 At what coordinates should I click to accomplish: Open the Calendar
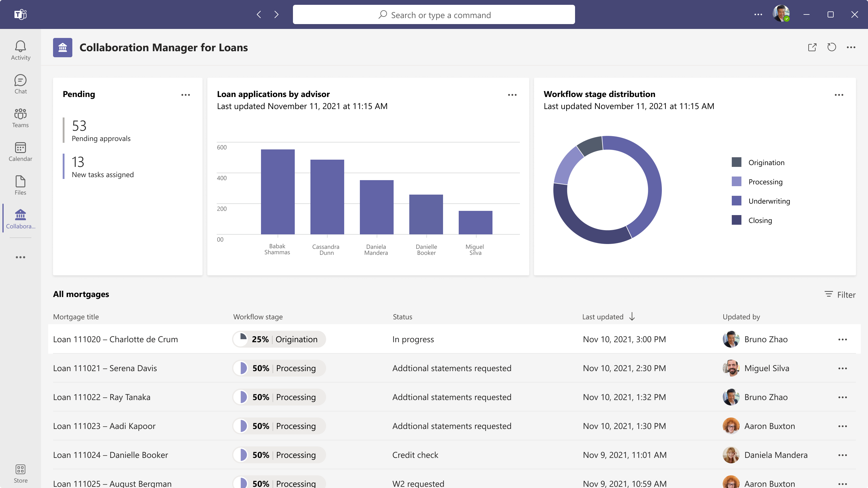pos(20,151)
